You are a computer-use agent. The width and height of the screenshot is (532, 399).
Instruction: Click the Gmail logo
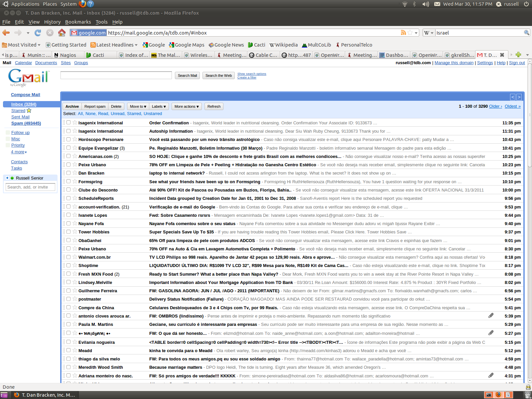[x=28, y=77]
